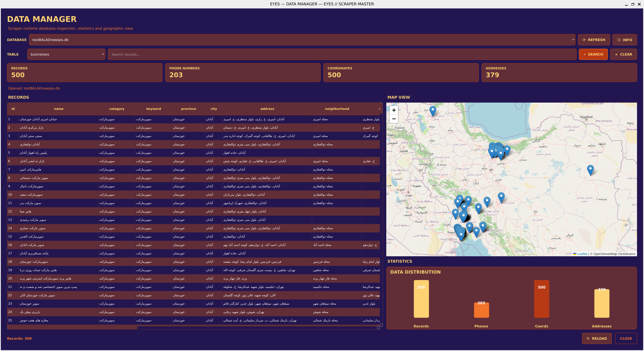Viewport: 644px width, 351px height.
Task: Click the Phones bar showing 203
Action: pos(481,310)
